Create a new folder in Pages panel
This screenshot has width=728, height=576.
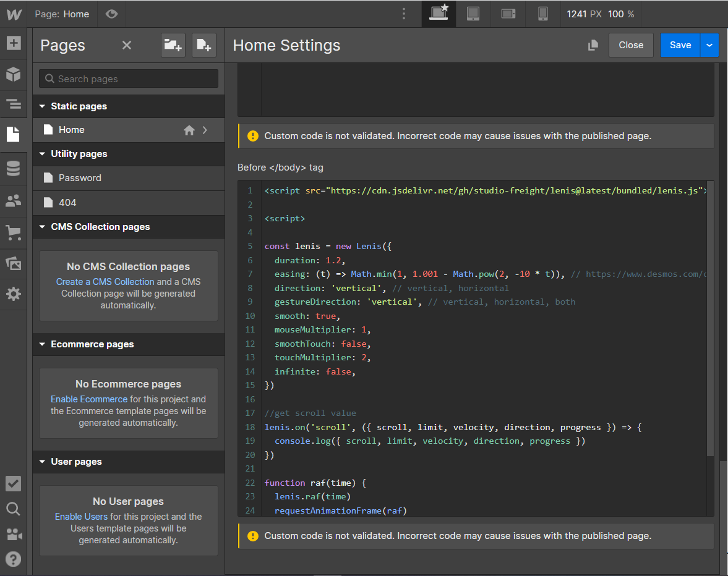click(173, 45)
